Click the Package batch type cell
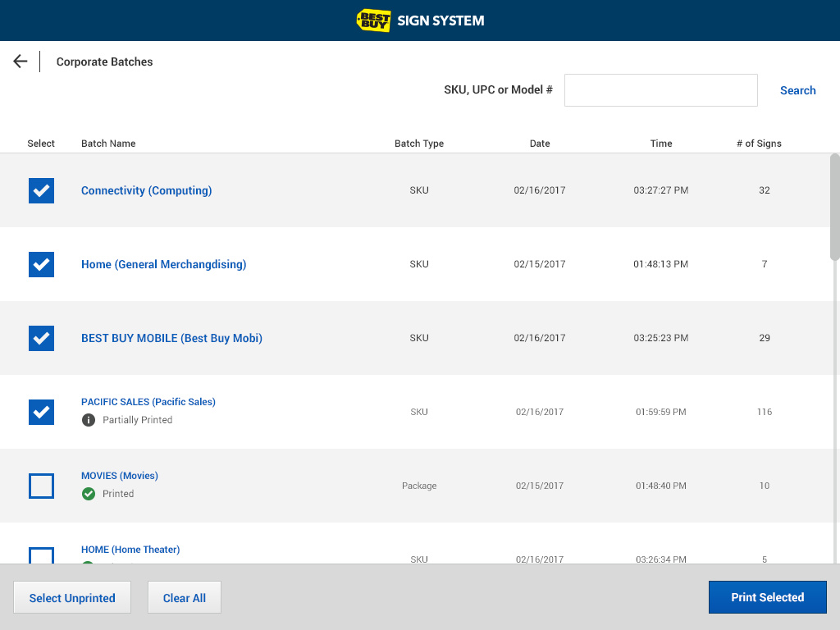The image size is (840, 630). point(419,486)
